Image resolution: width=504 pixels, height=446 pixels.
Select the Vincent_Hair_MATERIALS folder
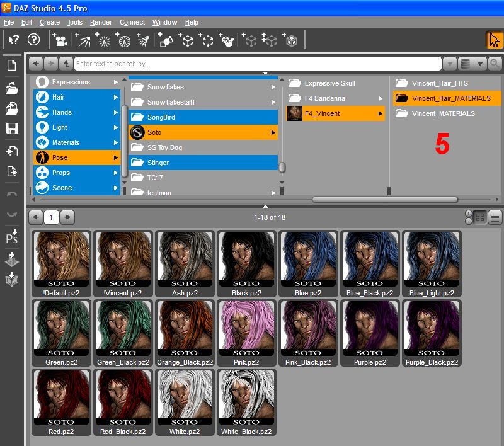(447, 98)
